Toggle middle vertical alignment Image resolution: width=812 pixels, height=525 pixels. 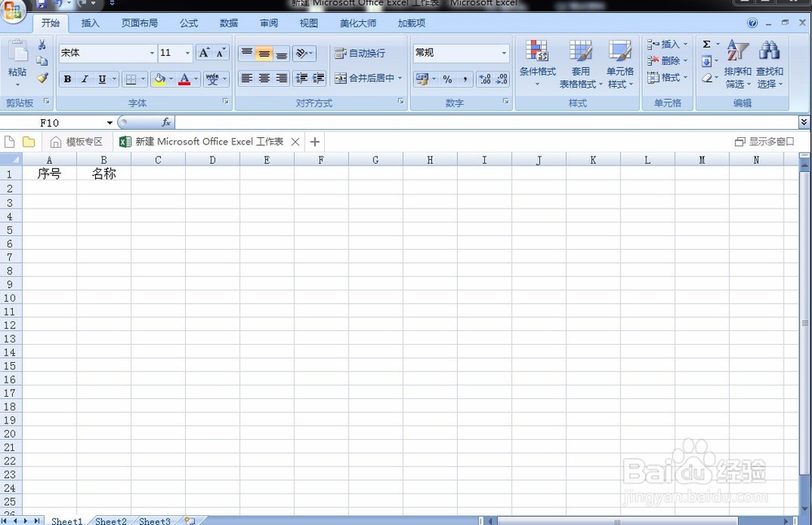(x=264, y=53)
